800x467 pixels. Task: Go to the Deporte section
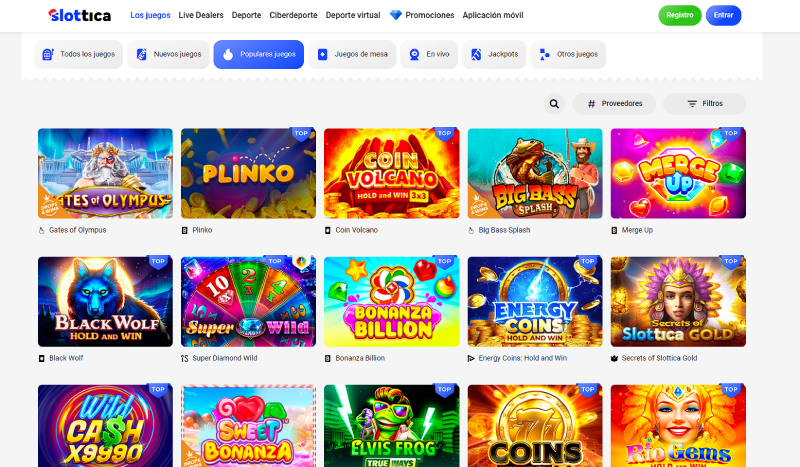pos(246,15)
